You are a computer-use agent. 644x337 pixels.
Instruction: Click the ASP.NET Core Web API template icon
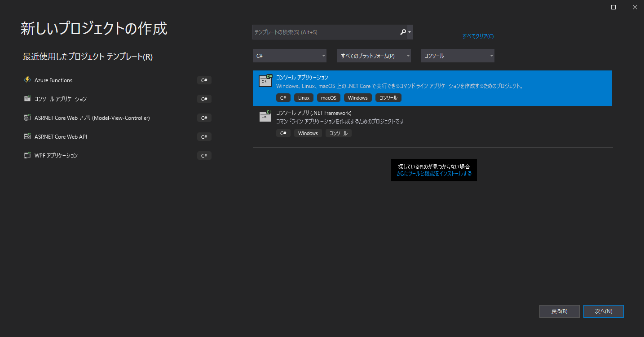point(27,136)
